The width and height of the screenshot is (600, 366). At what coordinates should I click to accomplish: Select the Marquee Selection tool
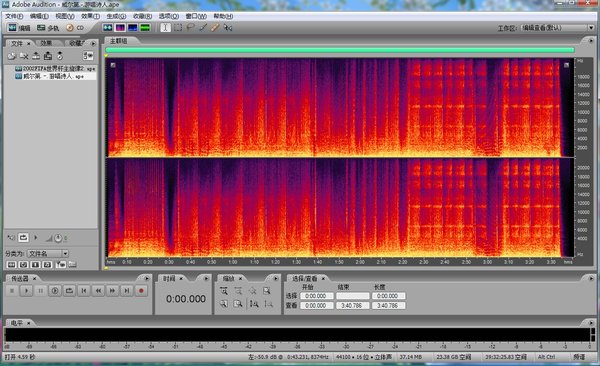pos(178,28)
